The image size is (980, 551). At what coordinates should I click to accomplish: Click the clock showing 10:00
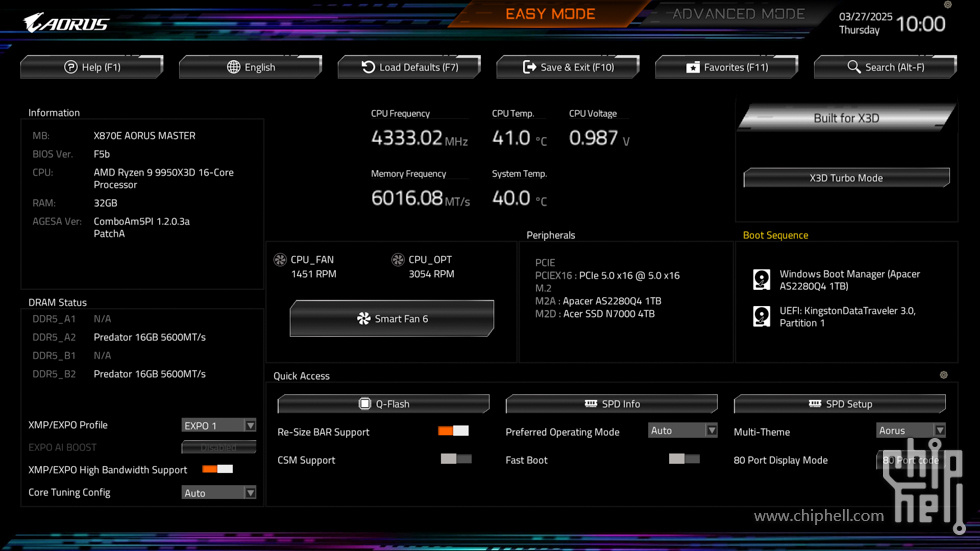(921, 24)
